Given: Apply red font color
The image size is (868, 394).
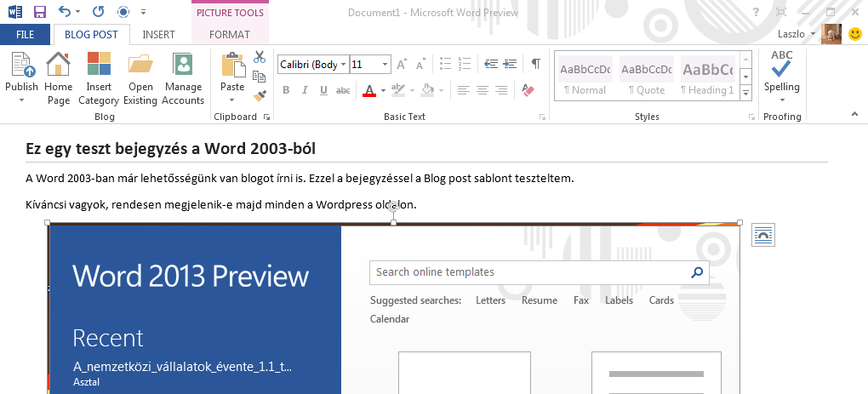Looking at the screenshot, I should point(370,90).
